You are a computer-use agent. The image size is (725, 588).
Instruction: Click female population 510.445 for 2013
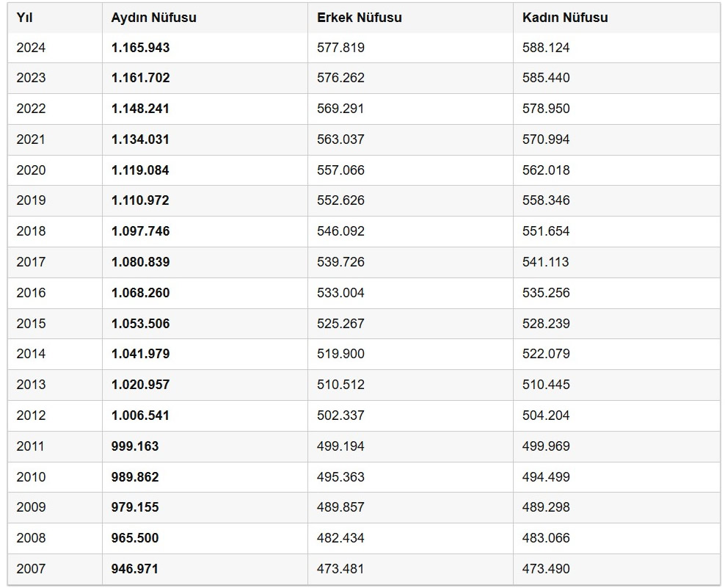pos(546,385)
